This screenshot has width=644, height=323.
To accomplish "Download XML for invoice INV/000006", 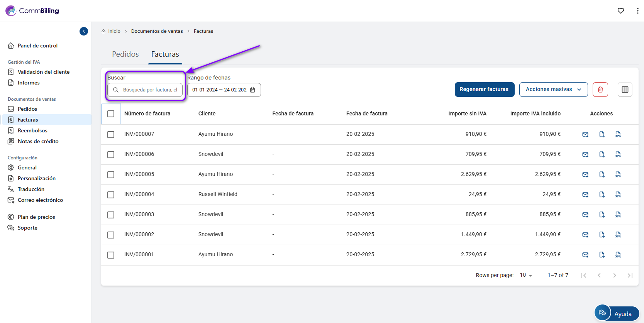I will (x=618, y=154).
